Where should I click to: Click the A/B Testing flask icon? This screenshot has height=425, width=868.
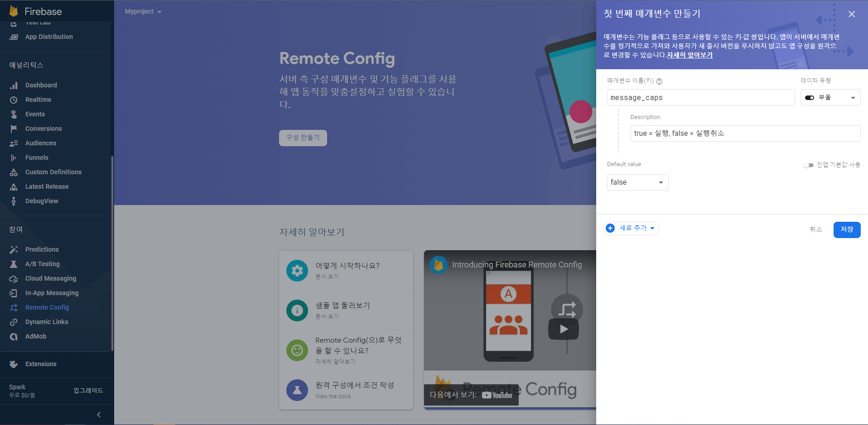(14, 264)
